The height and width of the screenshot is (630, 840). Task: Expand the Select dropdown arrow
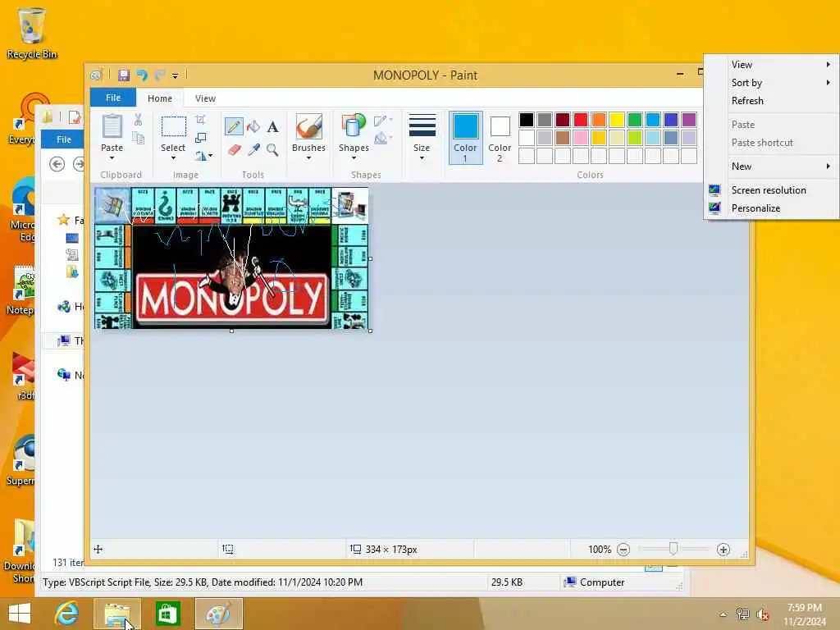tap(173, 158)
